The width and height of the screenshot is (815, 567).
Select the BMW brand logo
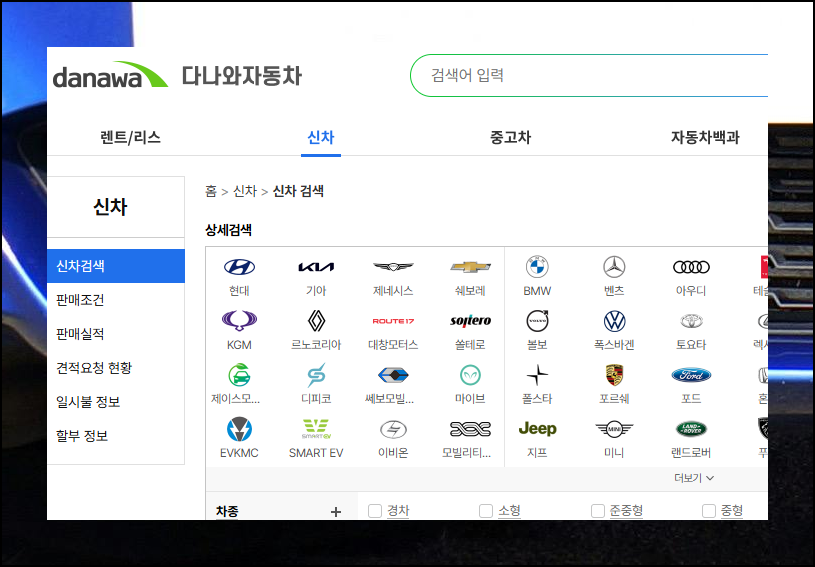click(x=537, y=267)
